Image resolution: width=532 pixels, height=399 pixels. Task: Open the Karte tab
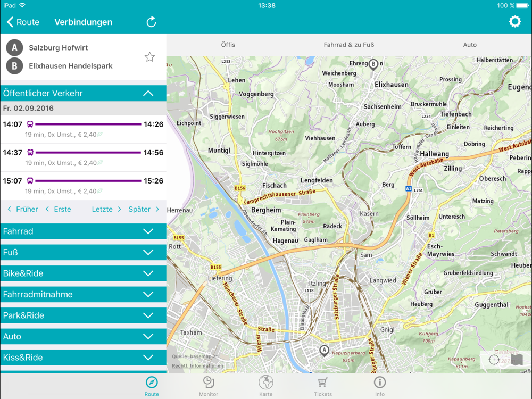click(265, 386)
